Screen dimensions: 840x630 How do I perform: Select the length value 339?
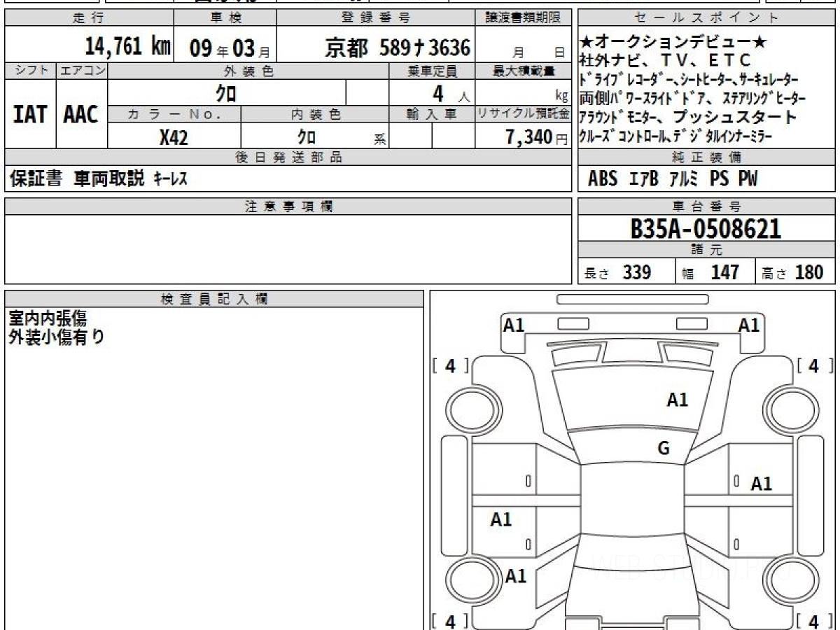pos(636,272)
